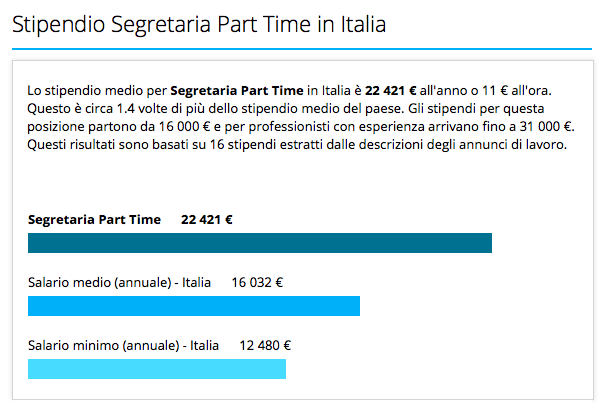Click the 11 € all'ora text
Viewport: 611px width, 411px height.
[x=517, y=91]
